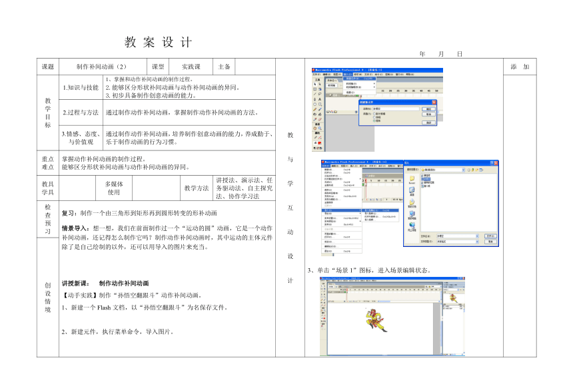Click the 2.过程与方法 cell
The height and width of the screenshot is (392, 573).
click(81, 112)
